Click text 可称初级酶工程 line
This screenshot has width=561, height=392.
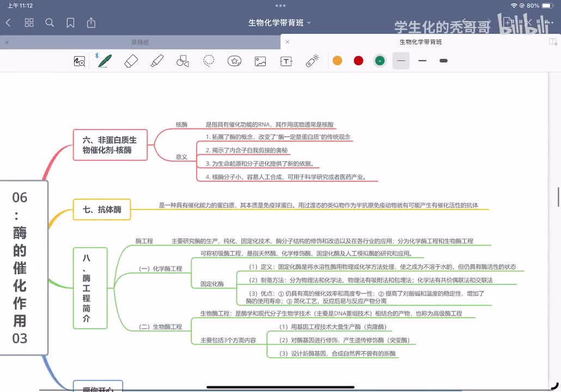pyautogui.click(x=307, y=253)
